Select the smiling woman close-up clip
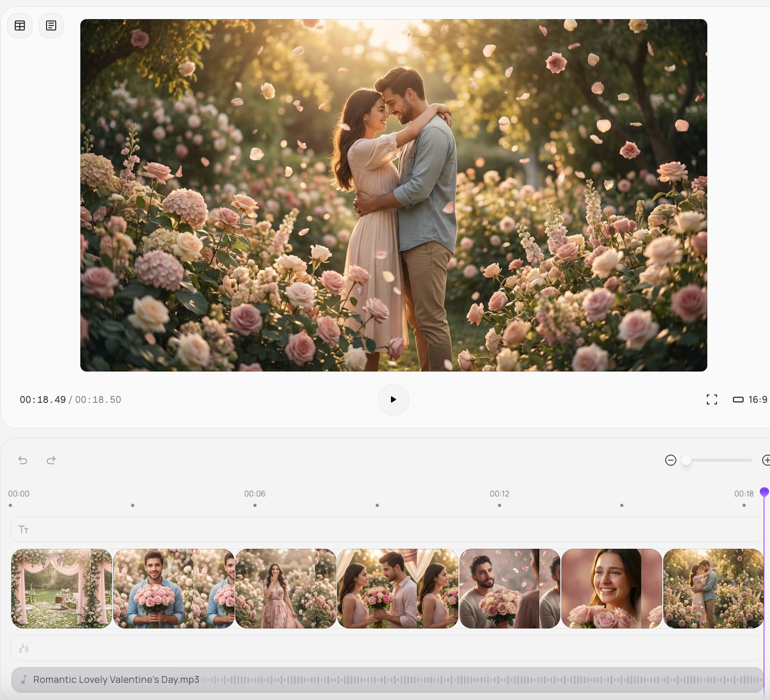Image resolution: width=770 pixels, height=700 pixels. point(611,588)
